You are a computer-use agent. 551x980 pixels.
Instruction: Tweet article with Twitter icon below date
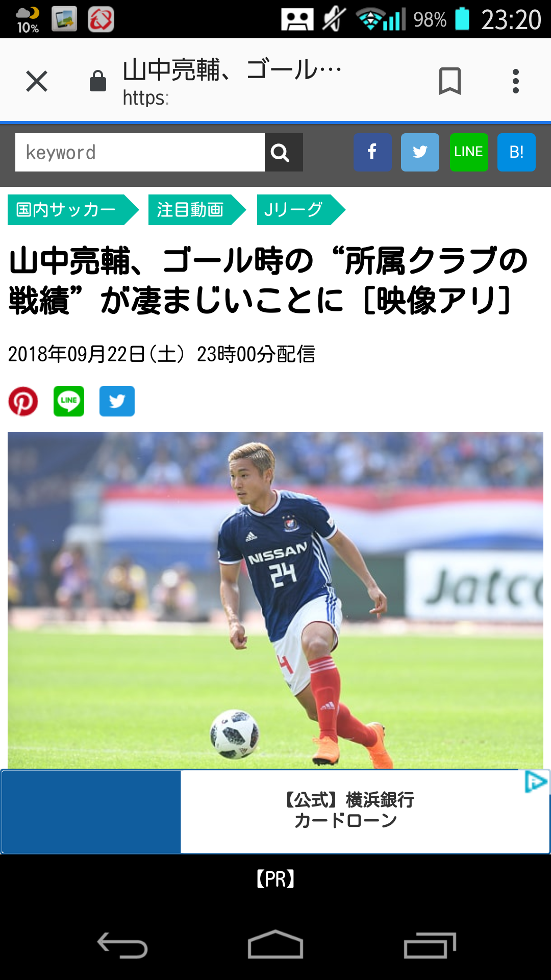(x=117, y=401)
